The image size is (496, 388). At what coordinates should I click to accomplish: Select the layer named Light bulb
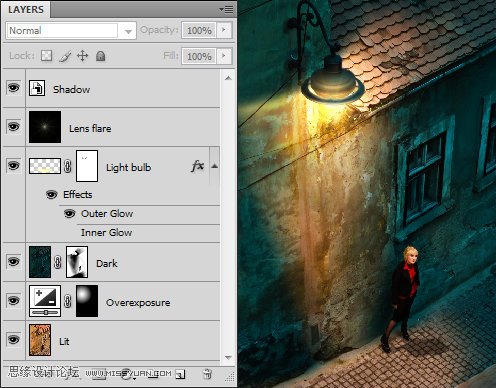tap(128, 167)
